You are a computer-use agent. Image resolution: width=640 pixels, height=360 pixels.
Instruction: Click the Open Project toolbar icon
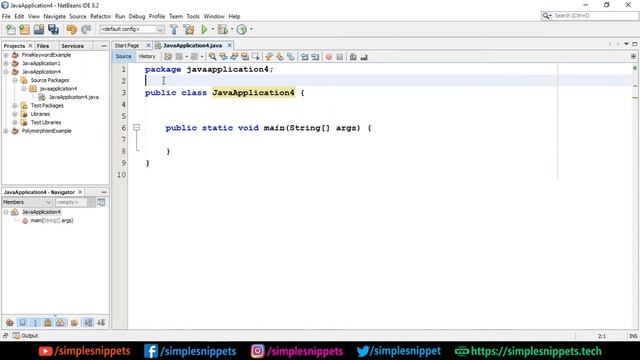tap(39, 29)
